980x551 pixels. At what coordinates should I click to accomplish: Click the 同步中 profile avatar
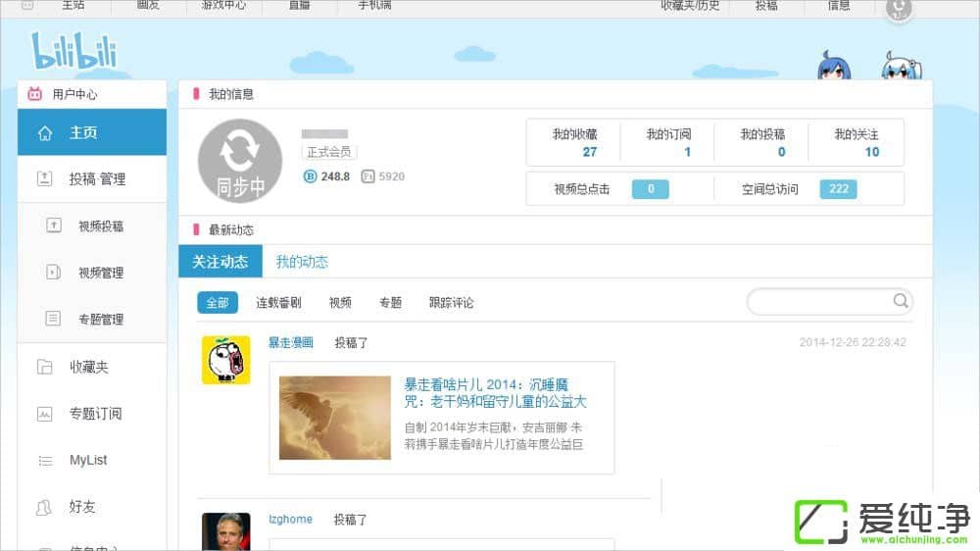coord(240,161)
